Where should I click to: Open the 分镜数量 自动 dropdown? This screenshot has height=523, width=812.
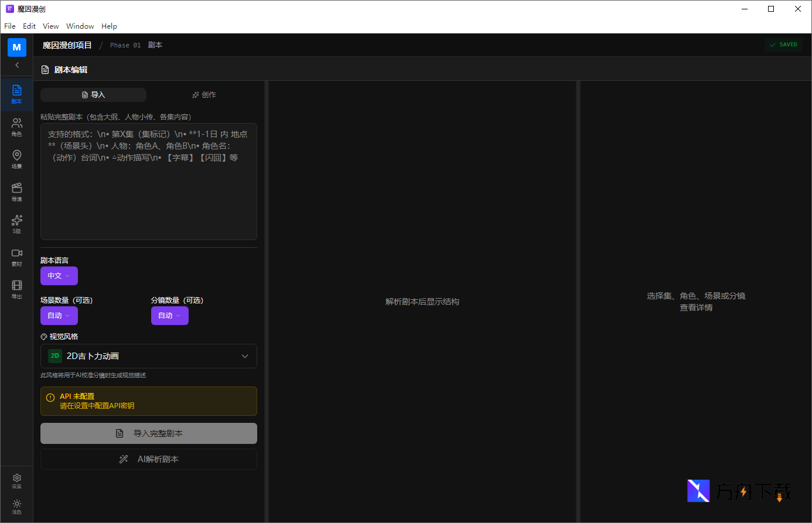[169, 316]
